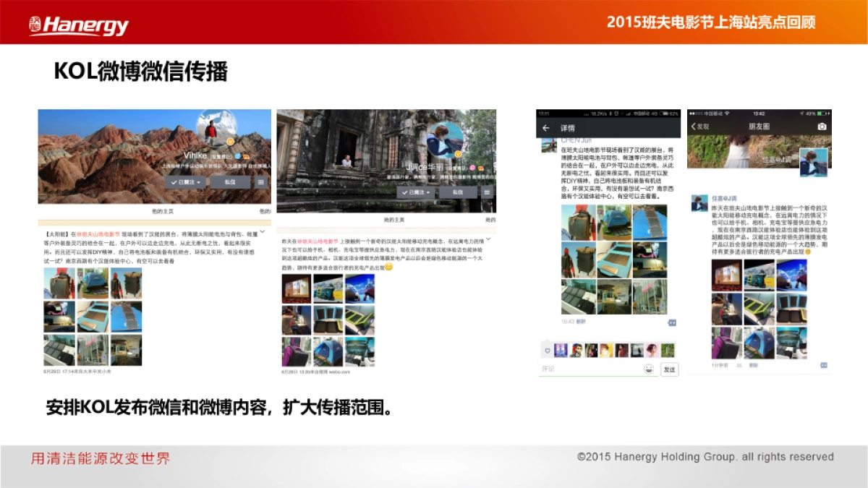Toggle the 已关注 follow button on Vihike's profile

[x=185, y=182]
